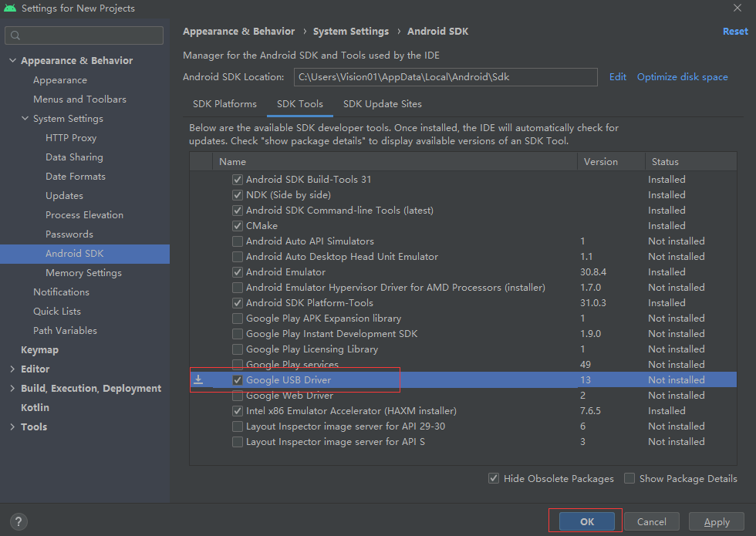Viewport: 756px width, 536px height.
Task: Close the Settings for New Projects dialog
Action: [737, 8]
